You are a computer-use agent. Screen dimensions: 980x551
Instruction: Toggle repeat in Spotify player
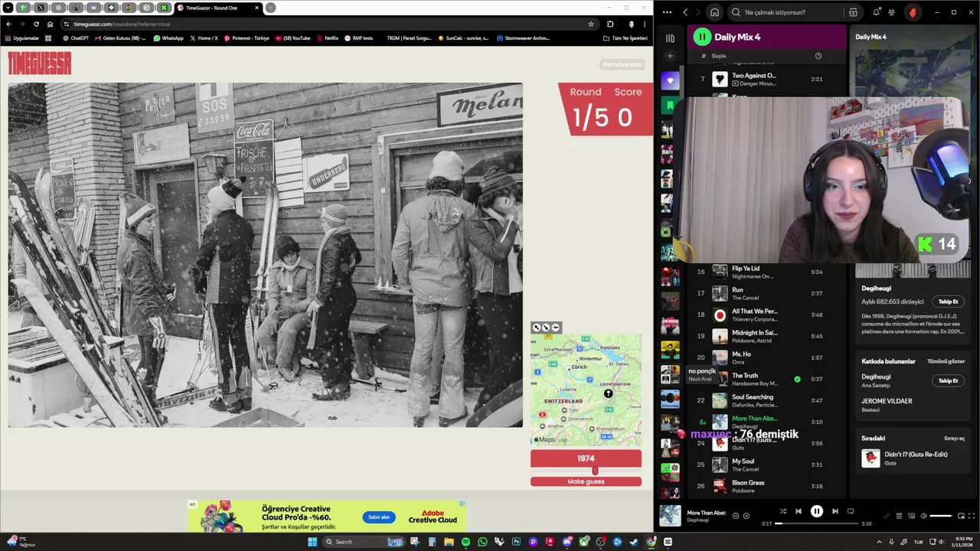click(851, 511)
